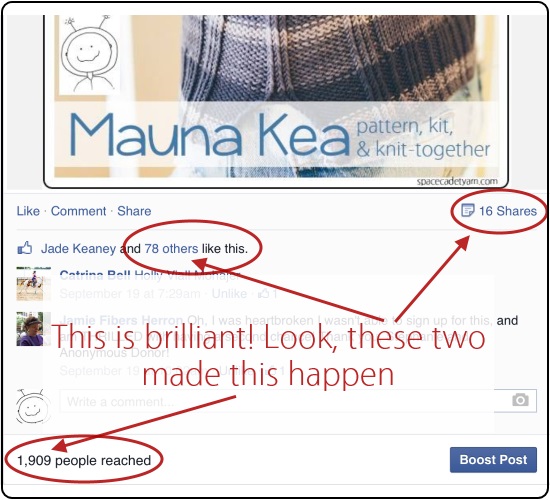The height and width of the screenshot is (500, 550).
Task: Click the Boost Post button
Action: (x=493, y=460)
